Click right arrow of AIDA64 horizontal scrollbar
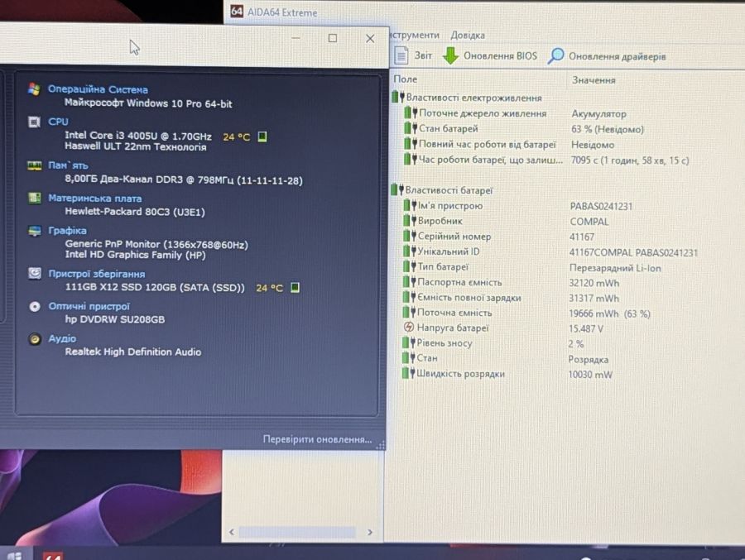 coord(370,533)
